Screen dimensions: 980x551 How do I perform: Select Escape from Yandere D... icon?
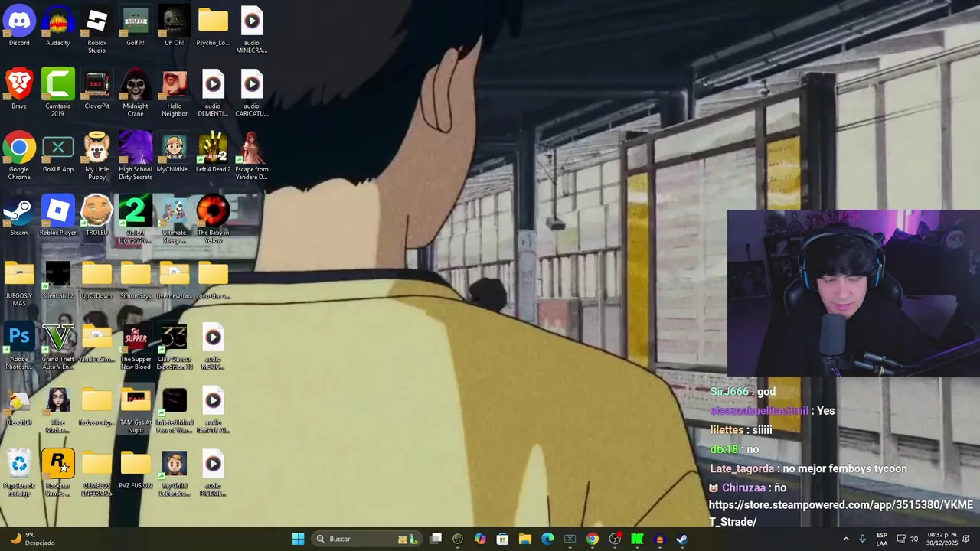point(252,157)
